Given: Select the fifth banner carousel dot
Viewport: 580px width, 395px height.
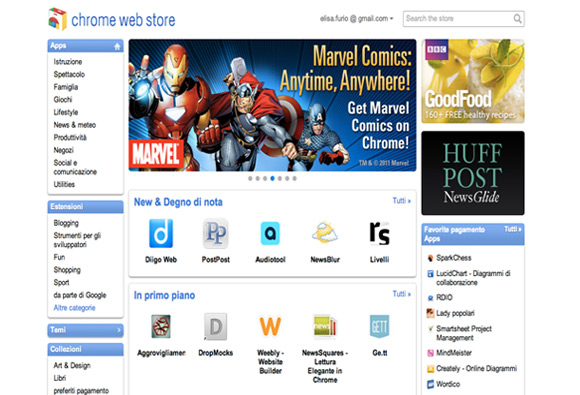Looking at the screenshot, I should pos(280,179).
